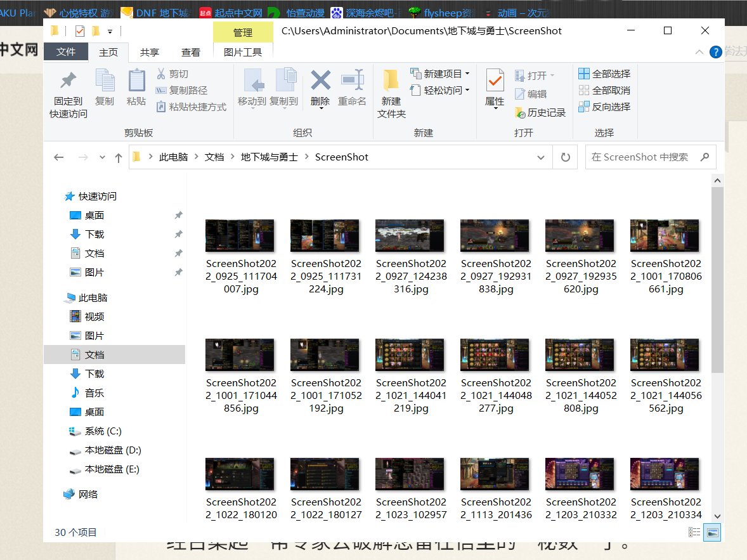Select Cut (剪切) in the clipboard group

172,74
